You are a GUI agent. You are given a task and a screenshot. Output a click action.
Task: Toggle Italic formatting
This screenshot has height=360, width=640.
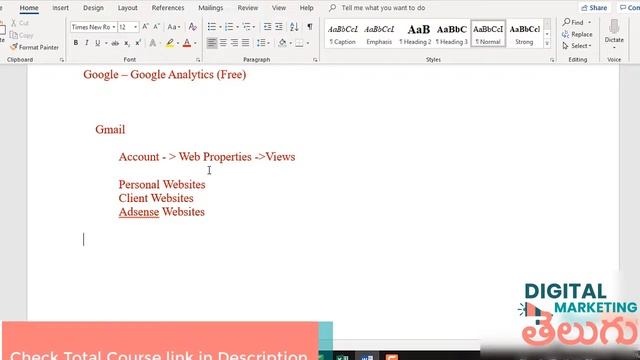87,43
